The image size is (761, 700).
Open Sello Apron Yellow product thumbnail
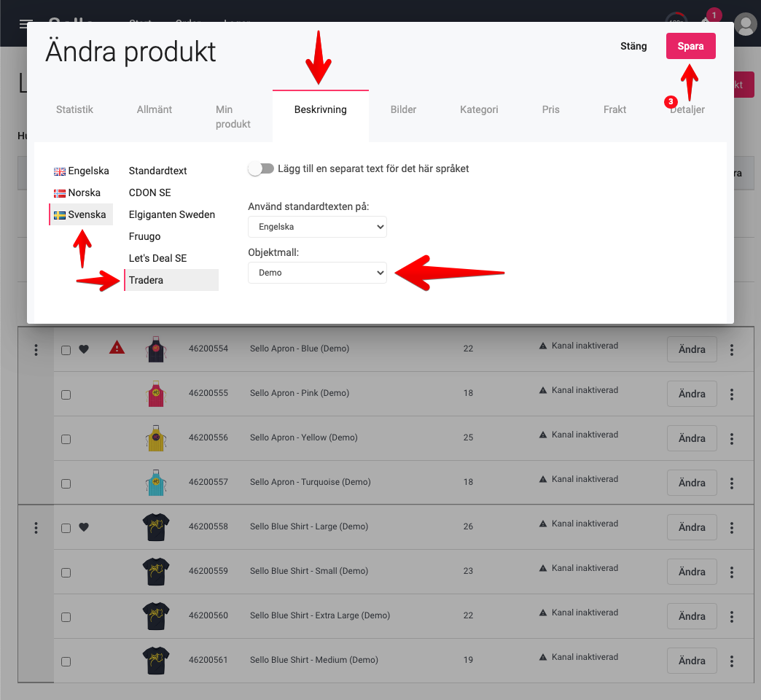156,437
